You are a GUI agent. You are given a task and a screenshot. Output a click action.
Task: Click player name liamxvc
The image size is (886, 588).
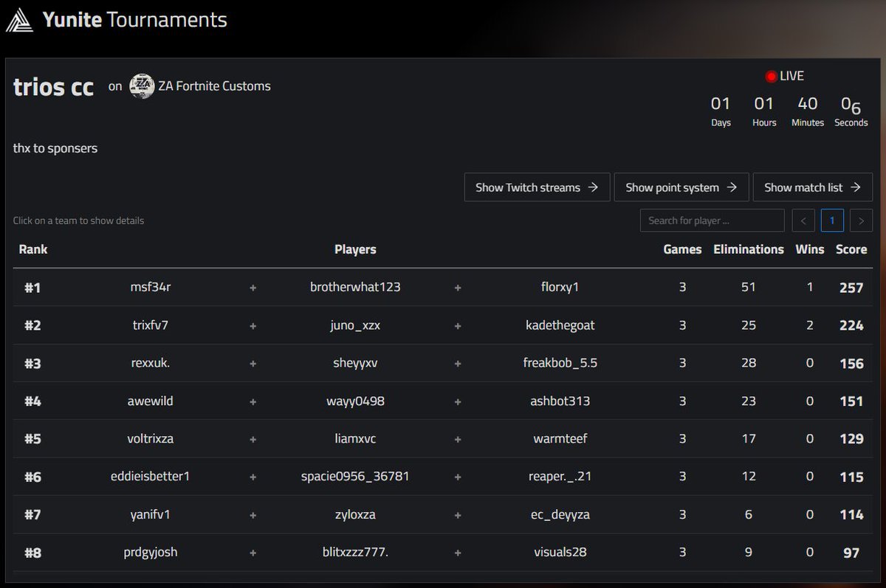coord(355,439)
